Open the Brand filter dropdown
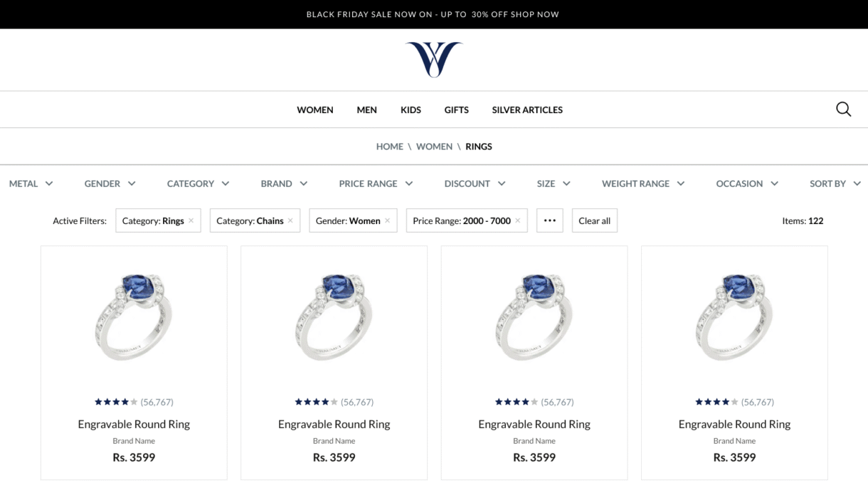 tap(284, 184)
